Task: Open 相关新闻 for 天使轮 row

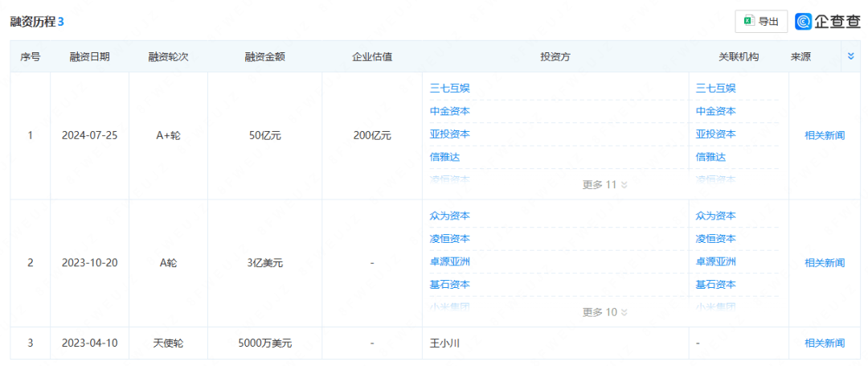Action: (825, 343)
